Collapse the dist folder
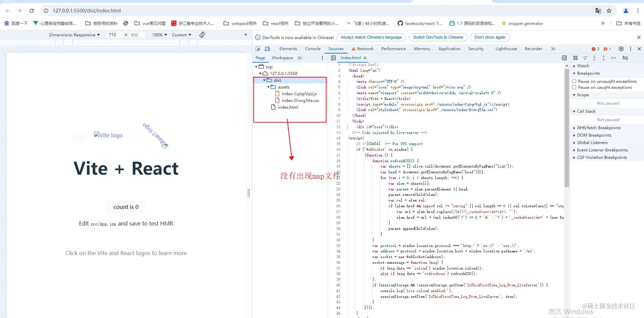The width and height of the screenshot is (644, 318). point(264,80)
